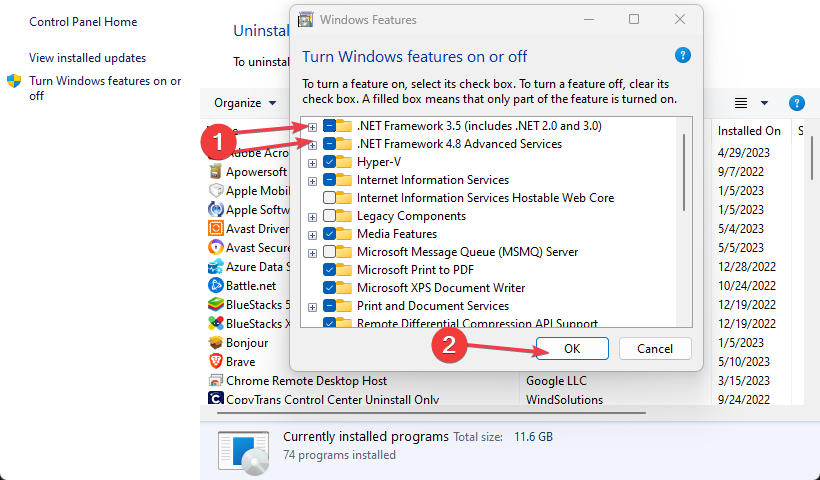Check the Microsoft Message Queue (MSMQ) Server box
820x480 pixels.
pos(329,252)
